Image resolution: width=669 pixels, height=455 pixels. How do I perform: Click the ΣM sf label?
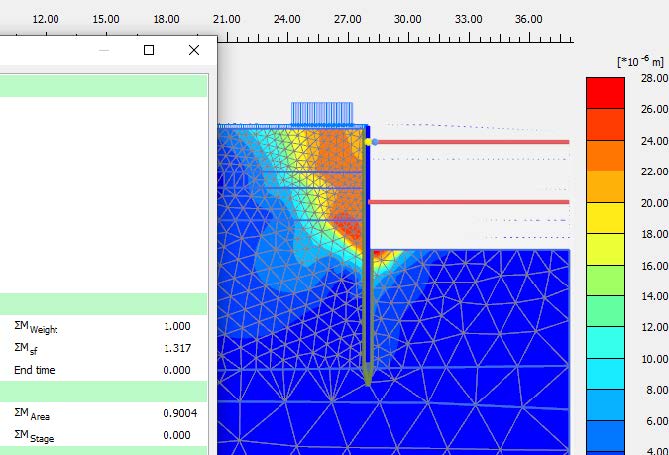click(x=26, y=349)
